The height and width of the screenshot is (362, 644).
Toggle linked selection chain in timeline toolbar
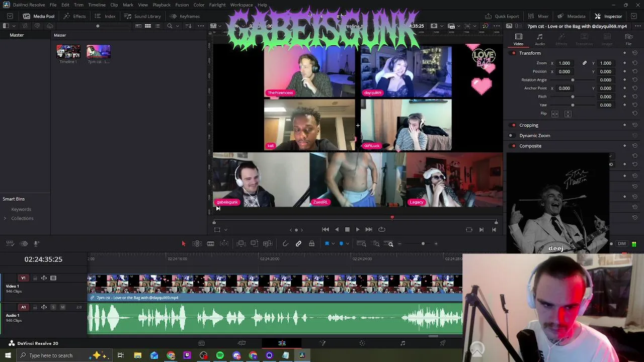[x=298, y=244]
